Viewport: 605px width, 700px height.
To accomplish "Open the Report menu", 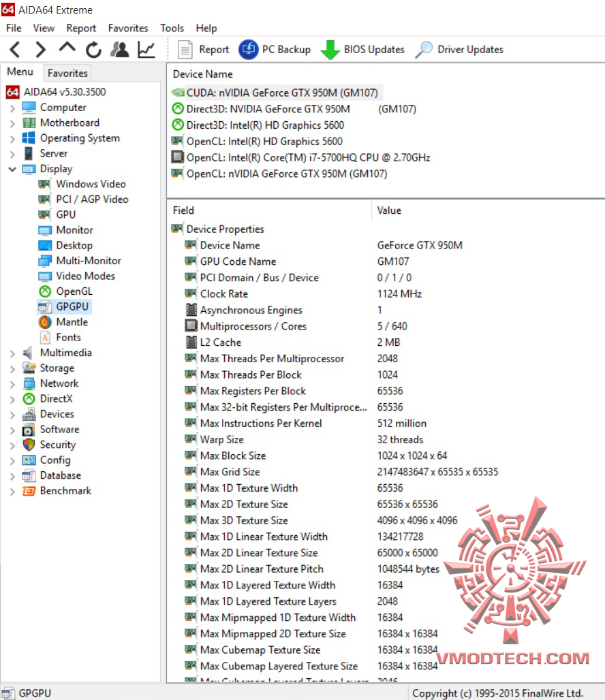I will (81, 28).
